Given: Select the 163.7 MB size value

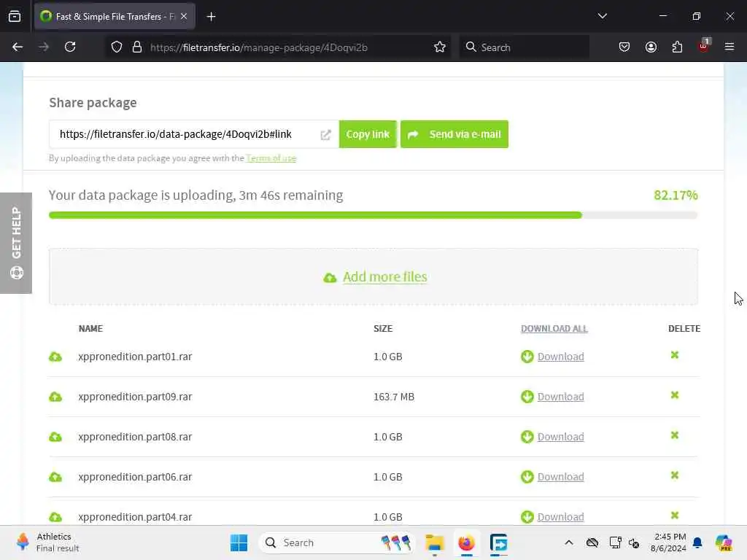Looking at the screenshot, I should (393, 397).
